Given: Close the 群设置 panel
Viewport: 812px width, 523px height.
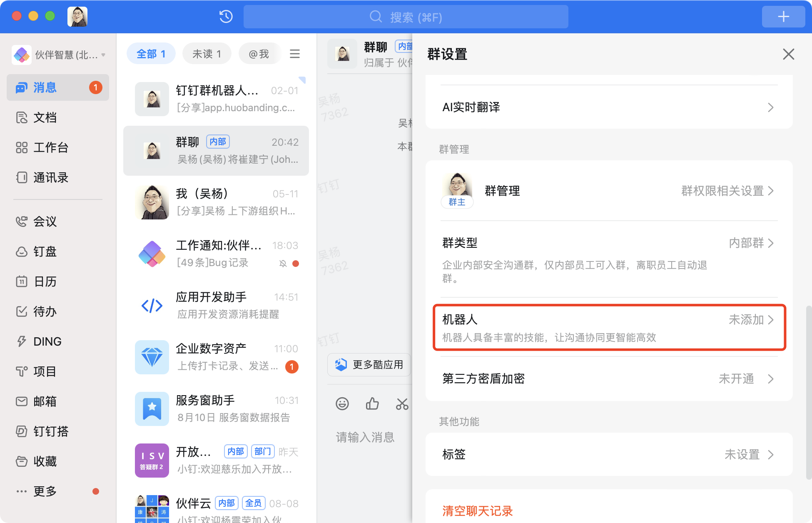Looking at the screenshot, I should (x=788, y=54).
